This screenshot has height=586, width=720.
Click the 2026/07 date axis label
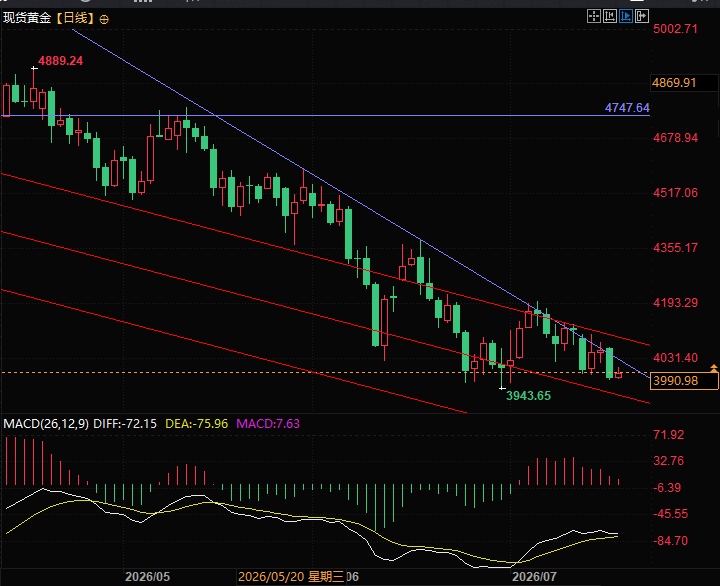(x=534, y=577)
